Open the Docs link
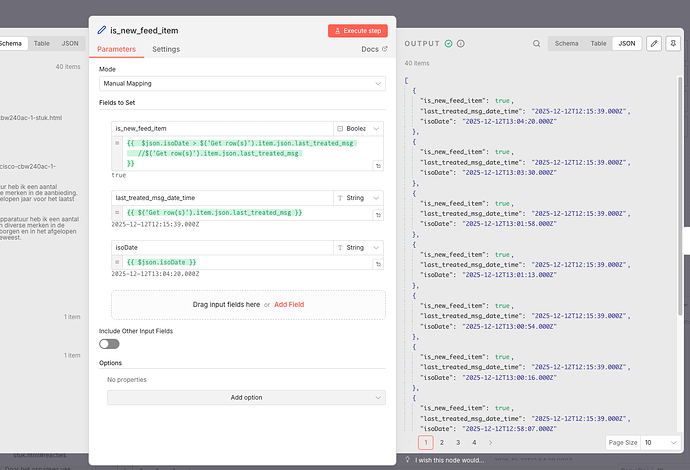 pos(372,49)
